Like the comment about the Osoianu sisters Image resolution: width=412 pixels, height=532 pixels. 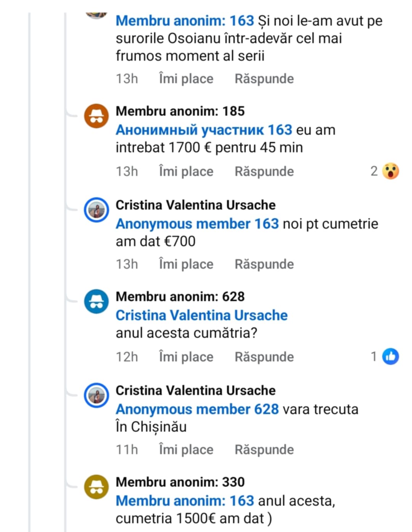coord(186,79)
